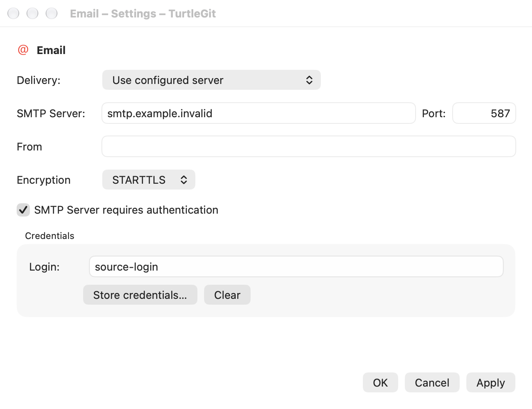
Task: Apply the Email settings
Action: 491,382
